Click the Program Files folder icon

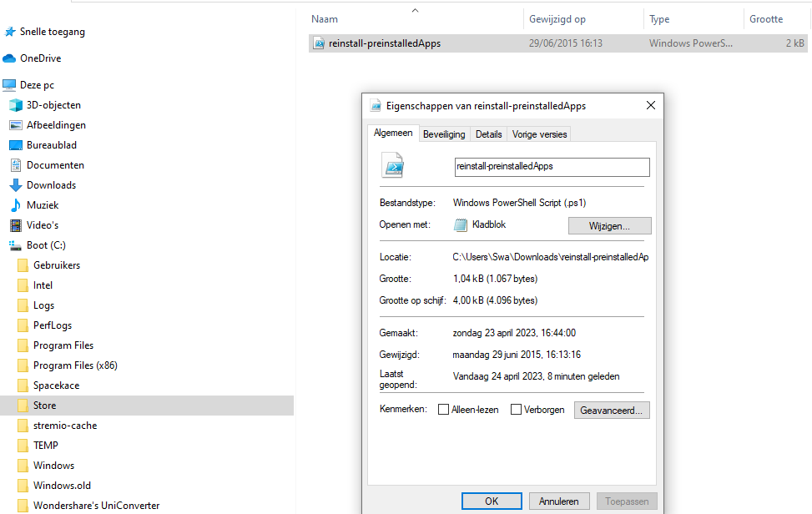pyautogui.click(x=23, y=345)
